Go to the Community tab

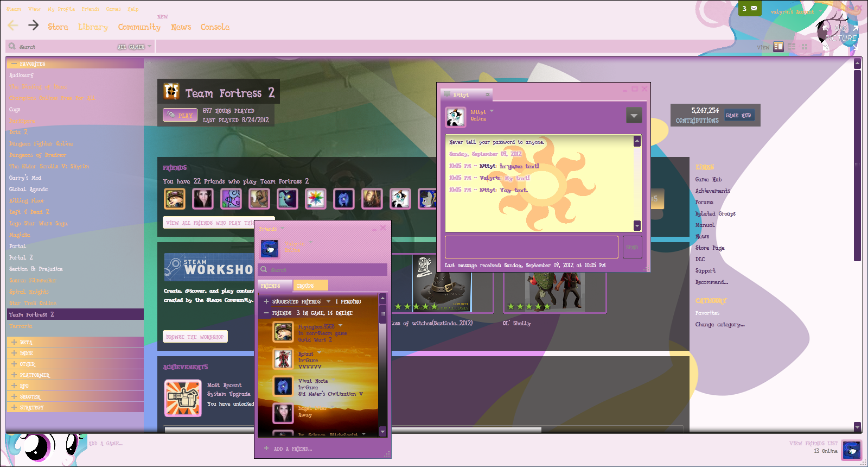(139, 27)
